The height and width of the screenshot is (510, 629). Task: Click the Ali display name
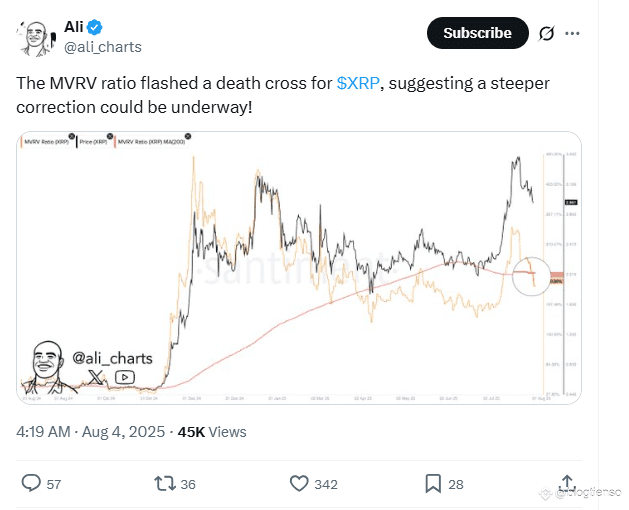[74, 27]
